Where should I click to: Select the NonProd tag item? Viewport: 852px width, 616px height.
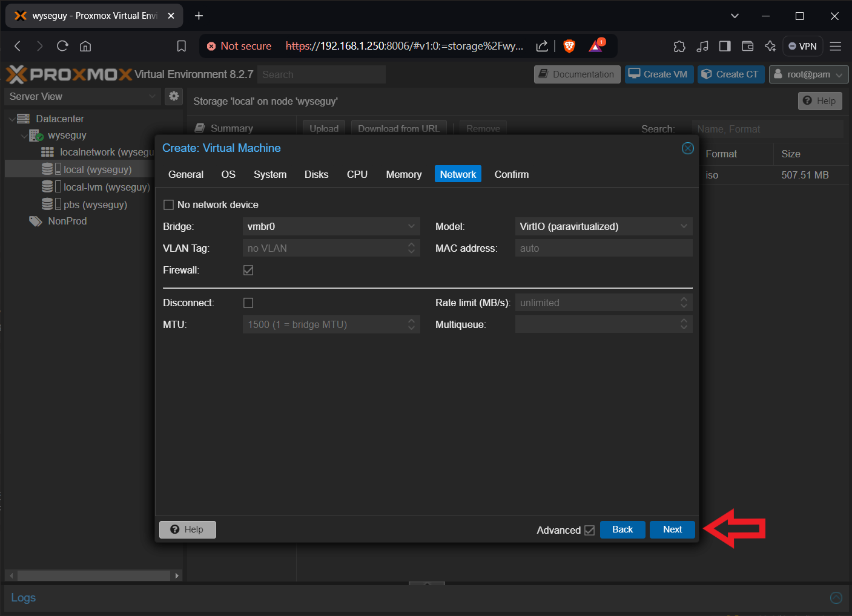(x=58, y=221)
